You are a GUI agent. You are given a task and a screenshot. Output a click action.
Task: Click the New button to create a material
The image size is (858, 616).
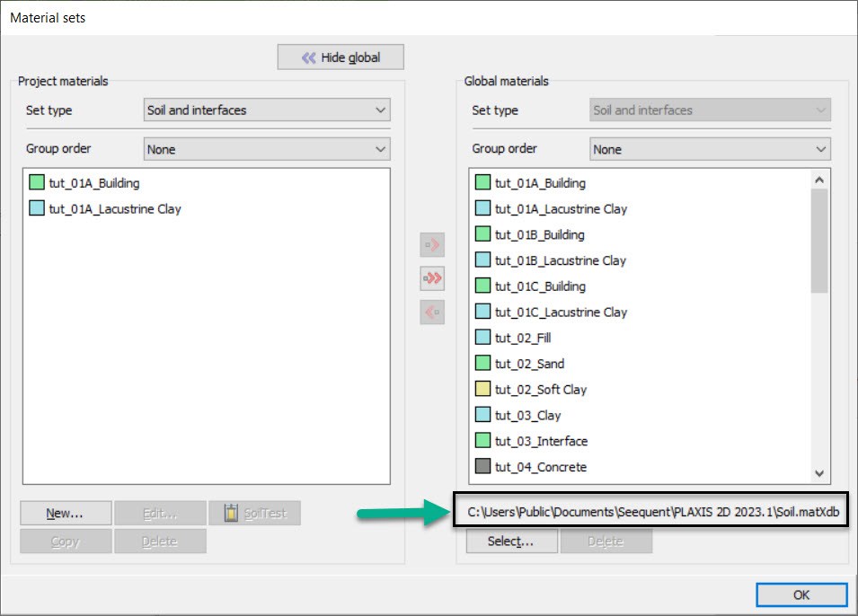[64, 513]
